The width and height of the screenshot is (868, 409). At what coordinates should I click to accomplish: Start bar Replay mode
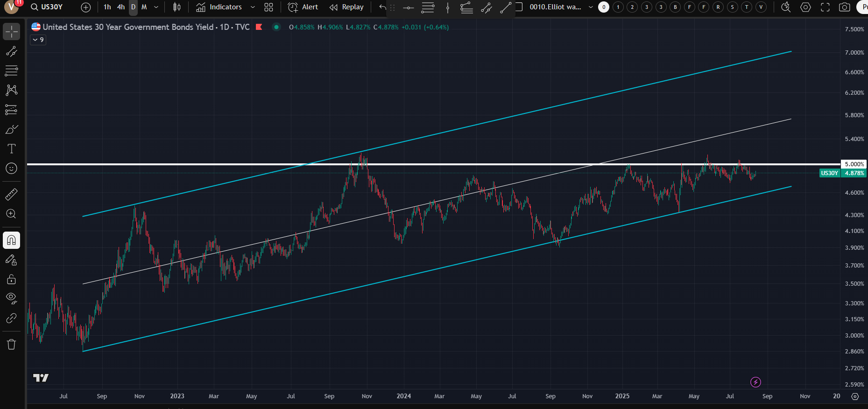(346, 7)
